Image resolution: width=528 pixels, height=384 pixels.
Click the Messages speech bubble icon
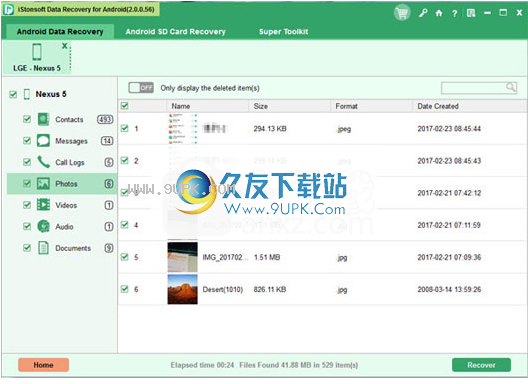coord(43,141)
